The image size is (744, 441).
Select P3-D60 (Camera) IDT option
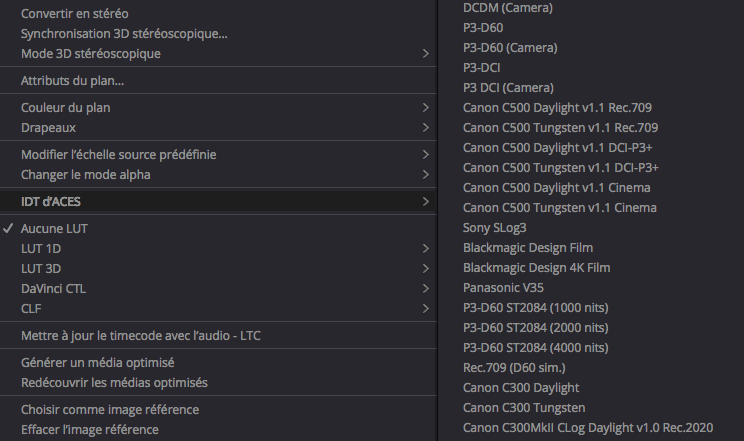(510, 47)
